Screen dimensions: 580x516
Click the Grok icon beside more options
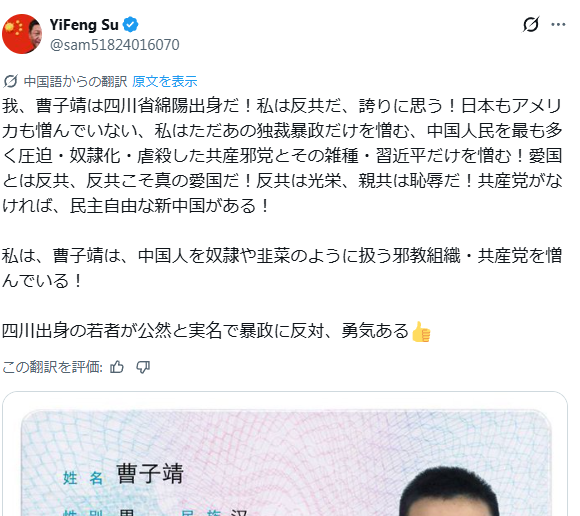[x=531, y=25]
